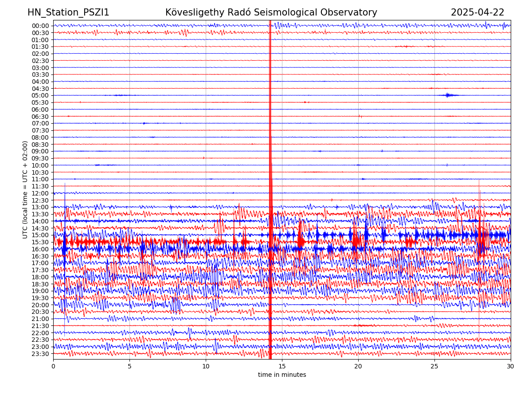Viewport: 532px width, 399px height.
Task: Select the 15:30 row time label
Action: pyautogui.click(x=40, y=242)
